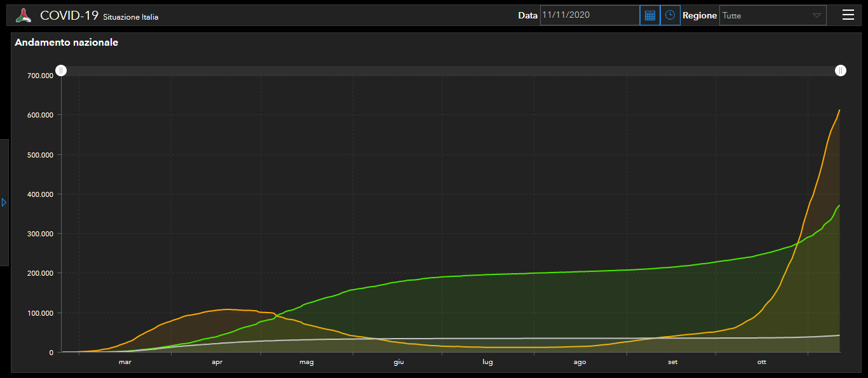868x378 pixels.
Task: Click the COVID-19 header title
Action: pos(69,16)
